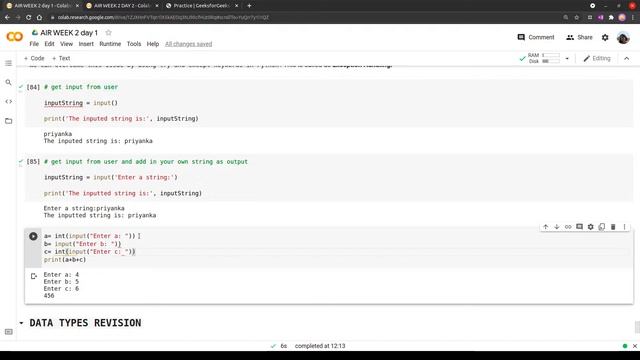Open cell editor settings gear

[591, 227]
